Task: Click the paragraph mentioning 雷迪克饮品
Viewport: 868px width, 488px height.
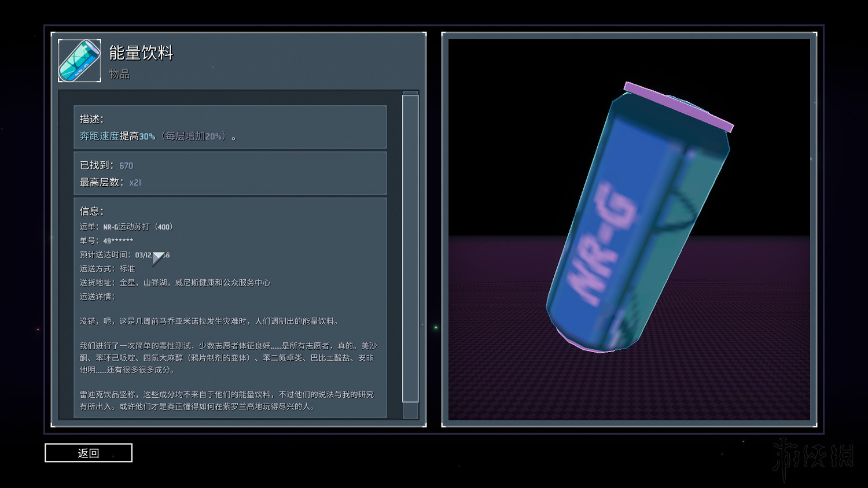Action: pos(226,400)
